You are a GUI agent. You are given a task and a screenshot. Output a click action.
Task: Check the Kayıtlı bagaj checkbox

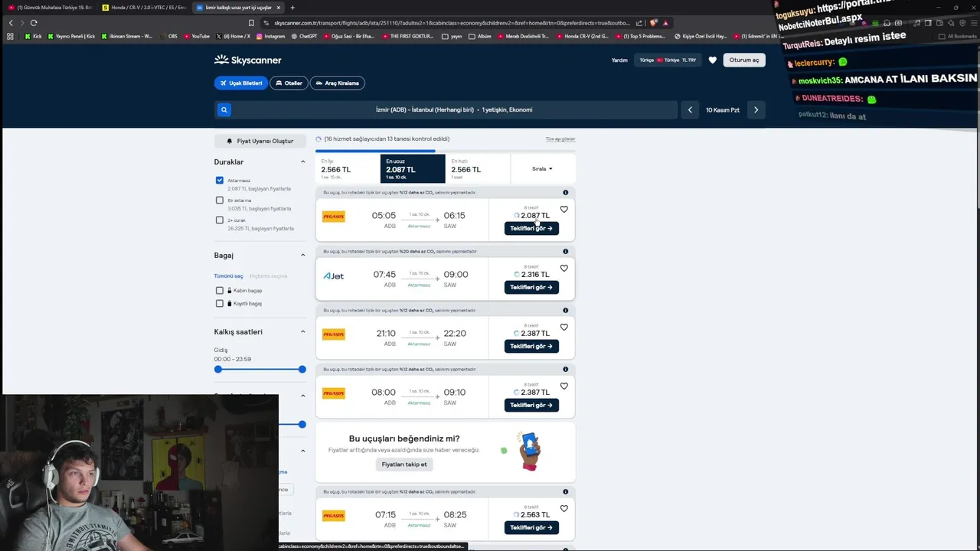coord(220,304)
